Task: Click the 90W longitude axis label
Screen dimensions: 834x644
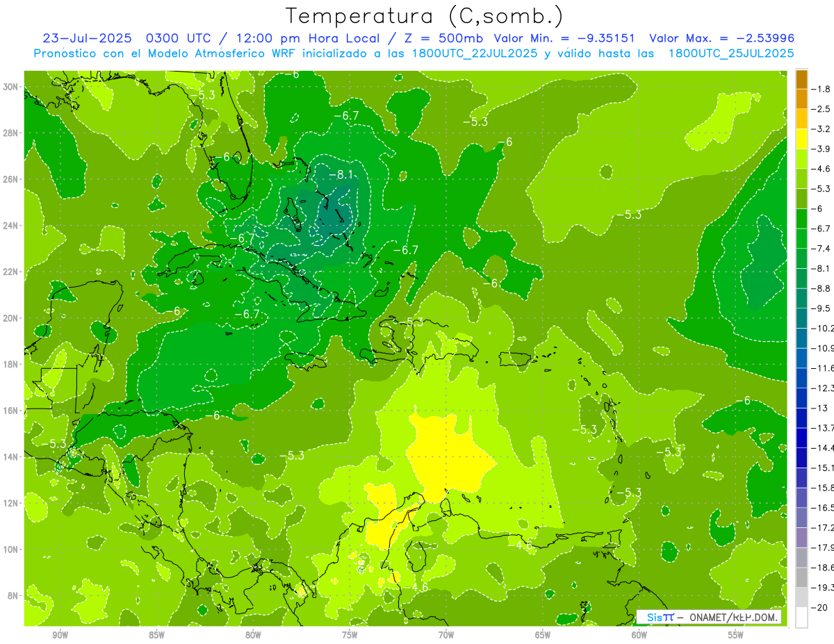Action: pos(60,635)
